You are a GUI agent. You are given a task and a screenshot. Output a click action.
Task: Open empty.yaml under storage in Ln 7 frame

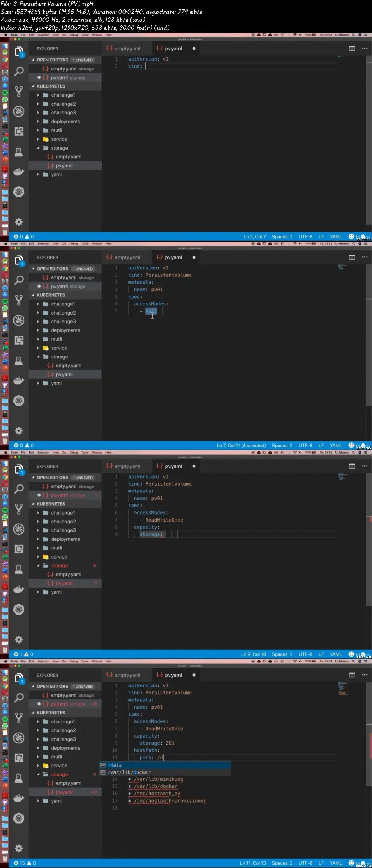pos(68,366)
